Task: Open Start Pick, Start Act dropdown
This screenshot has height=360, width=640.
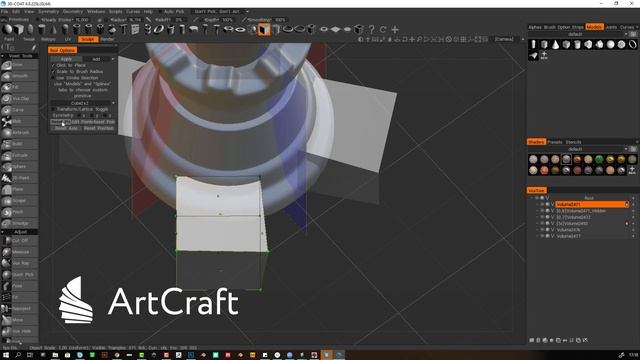Action: [x=220, y=12]
